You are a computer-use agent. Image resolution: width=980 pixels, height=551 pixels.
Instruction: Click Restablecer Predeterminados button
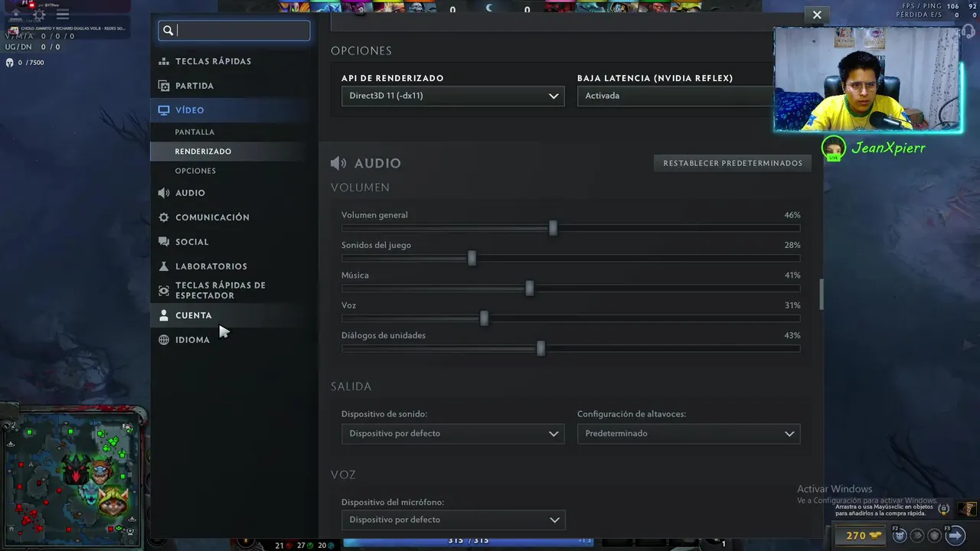pos(733,163)
